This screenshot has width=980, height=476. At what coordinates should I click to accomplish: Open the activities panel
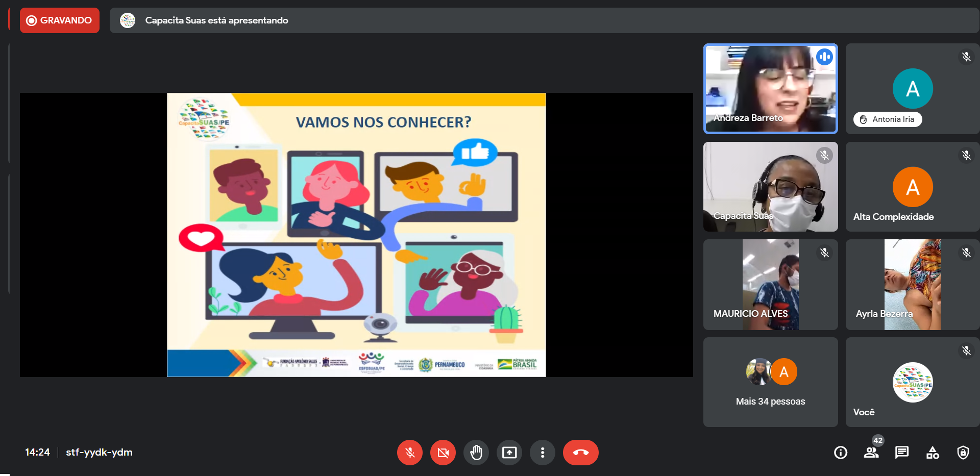coord(932,453)
